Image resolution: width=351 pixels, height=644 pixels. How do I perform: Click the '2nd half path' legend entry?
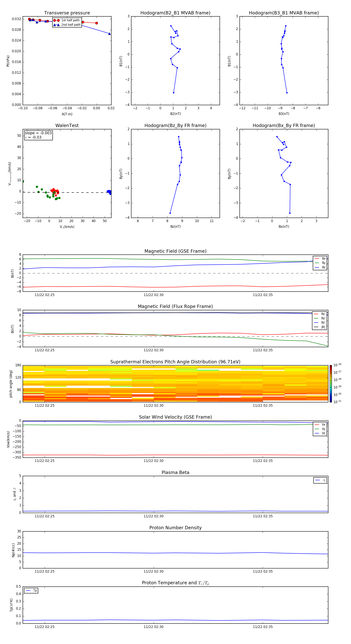pyautogui.click(x=67, y=25)
